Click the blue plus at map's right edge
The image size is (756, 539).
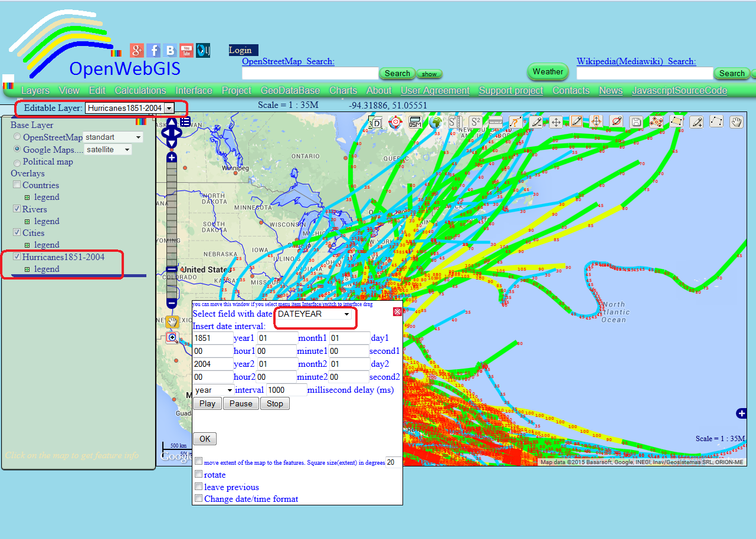(x=742, y=413)
